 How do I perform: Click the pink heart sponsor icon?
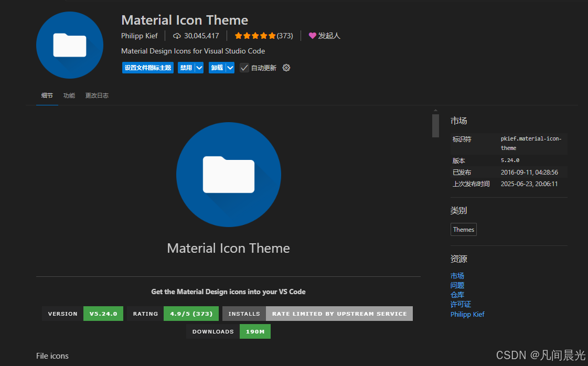click(x=313, y=36)
